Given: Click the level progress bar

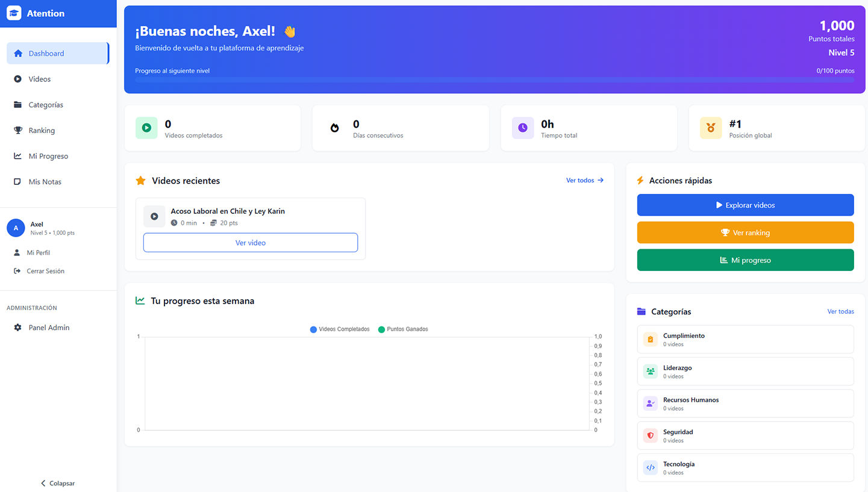Looking at the screenshot, I should (495, 80).
